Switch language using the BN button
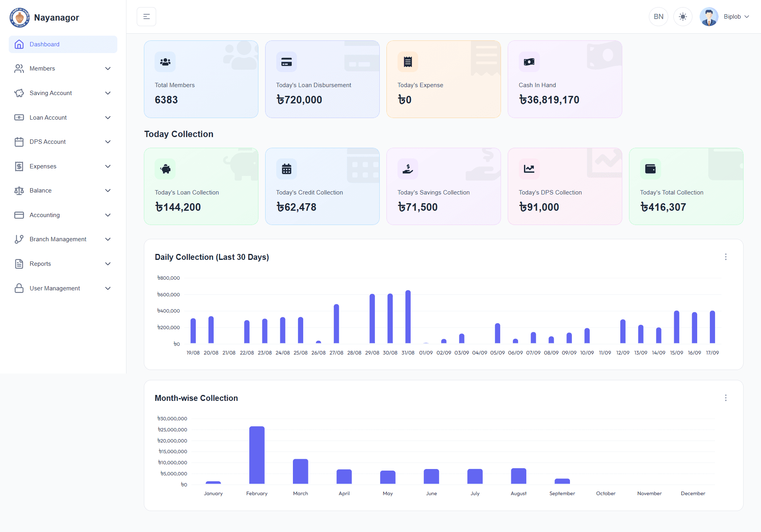This screenshot has height=532, width=761. tap(658, 17)
